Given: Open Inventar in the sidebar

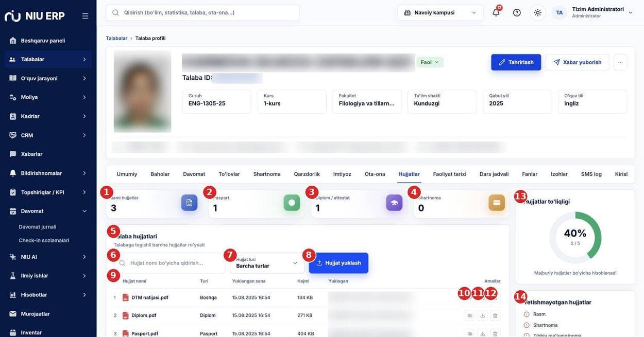Looking at the screenshot, I should pyautogui.click(x=48, y=332).
